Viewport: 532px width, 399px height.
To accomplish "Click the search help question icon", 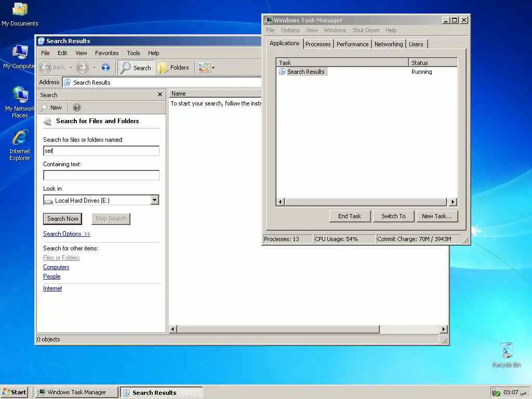I will click(x=77, y=108).
